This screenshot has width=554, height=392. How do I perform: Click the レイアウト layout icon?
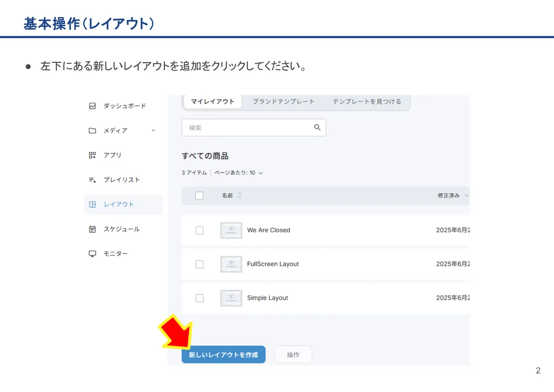pos(92,205)
